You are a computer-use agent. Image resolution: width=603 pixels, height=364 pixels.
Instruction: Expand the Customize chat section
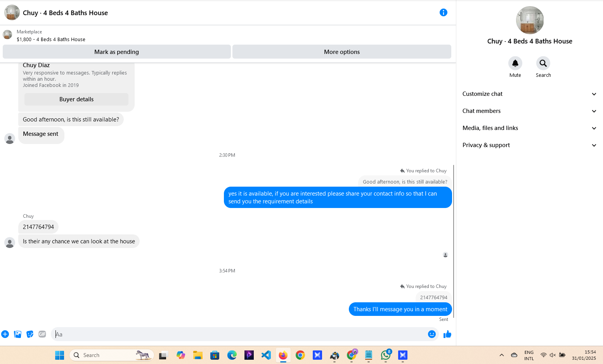tap(529, 94)
